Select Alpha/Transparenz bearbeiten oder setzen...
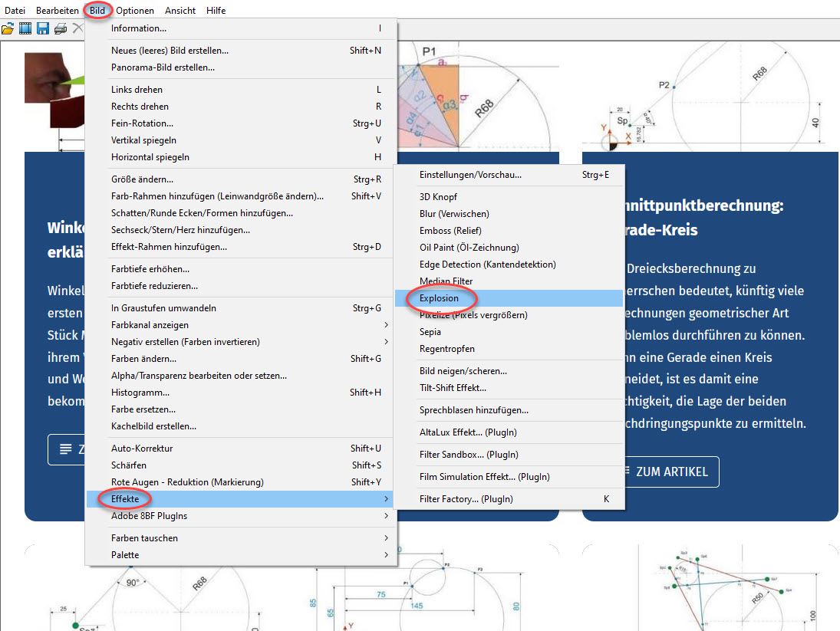The height and width of the screenshot is (631, 840). [241, 375]
